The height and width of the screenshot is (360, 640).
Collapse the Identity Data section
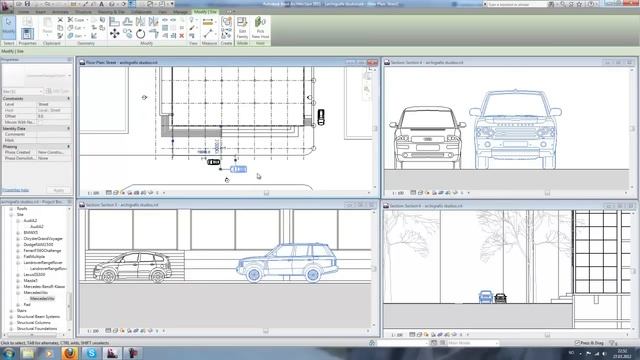click(x=69, y=128)
